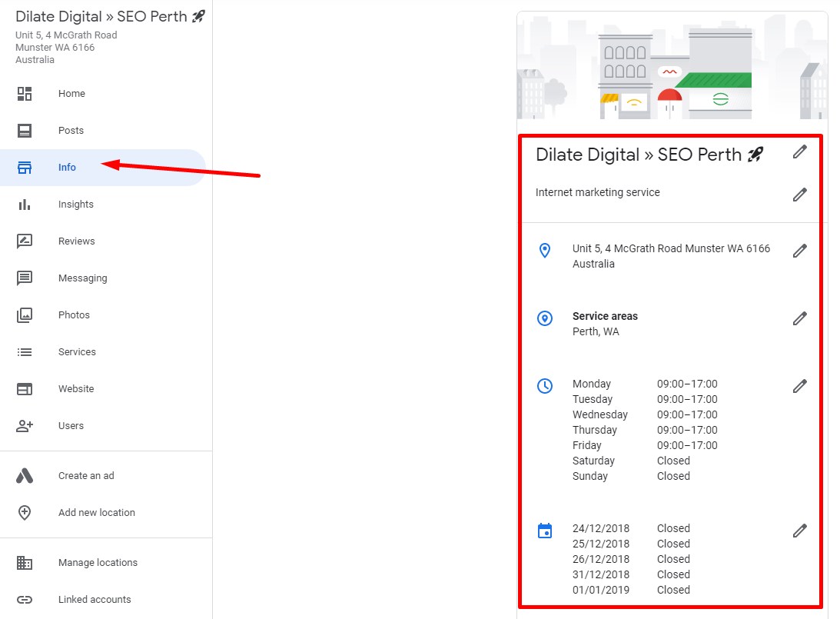
Task: Open the Home menu item
Action: tap(103, 94)
